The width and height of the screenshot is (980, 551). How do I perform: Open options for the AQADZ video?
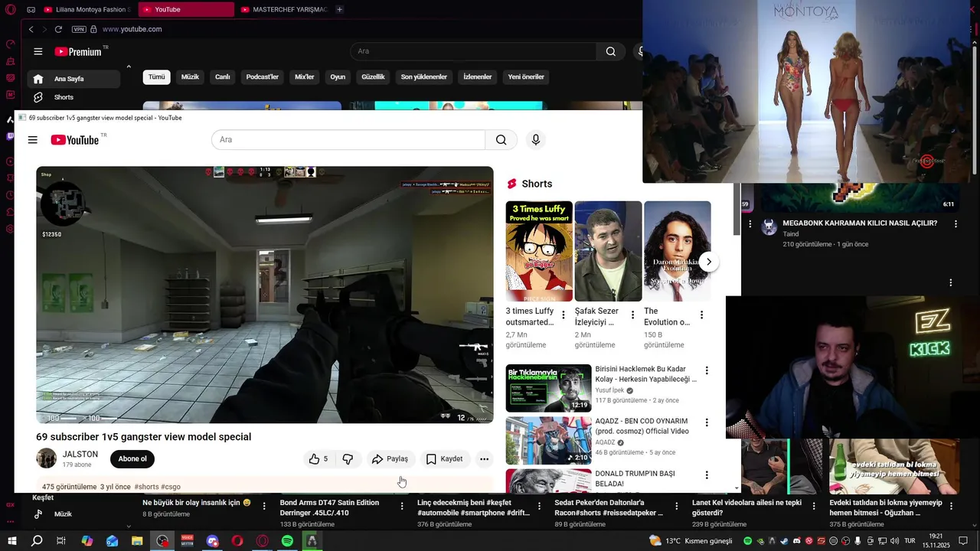tap(707, 422)
